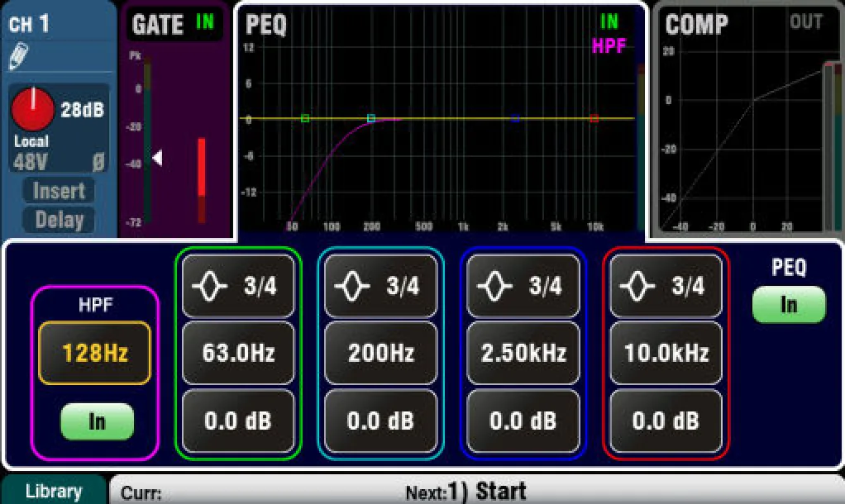845x504 pixels.
Task: Select the green 63Hz band node on graph
Action: tap(305, 118)
